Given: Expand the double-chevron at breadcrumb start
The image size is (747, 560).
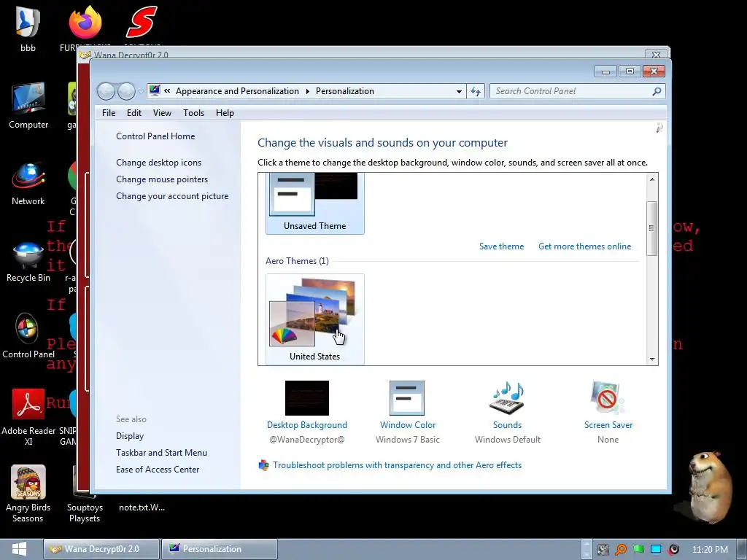Looking at the screenshot, I should [x=167, y=90].
